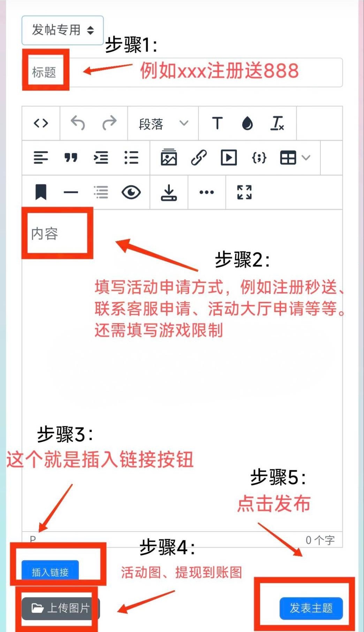Image resolution: width=364 pixels, height=632 pixels.
Task: Insert a blockquote
Action: (71, 158)
